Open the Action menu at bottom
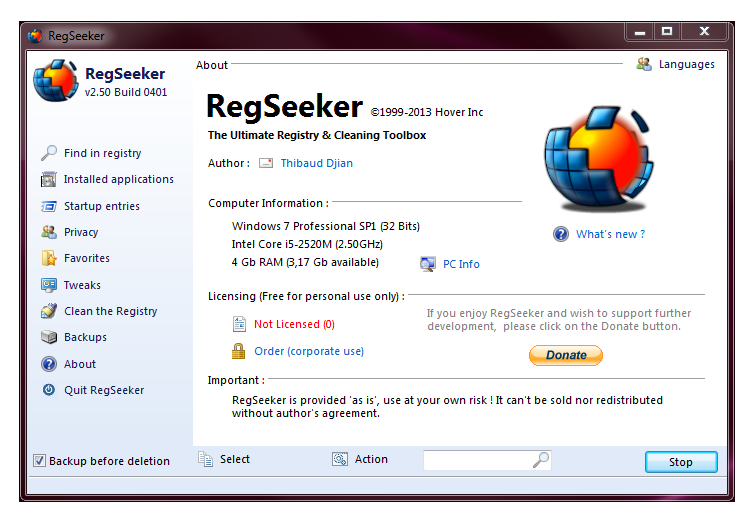 (371, 459)
